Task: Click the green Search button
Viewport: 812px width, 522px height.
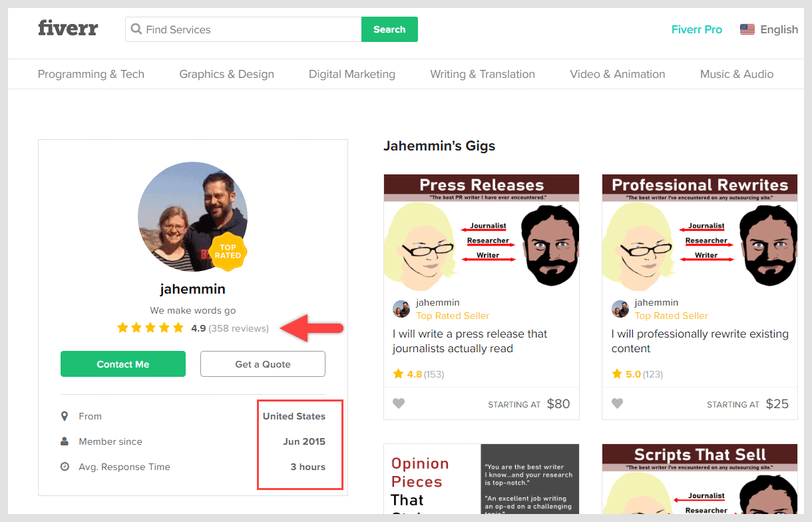Action: coord(389,29)
